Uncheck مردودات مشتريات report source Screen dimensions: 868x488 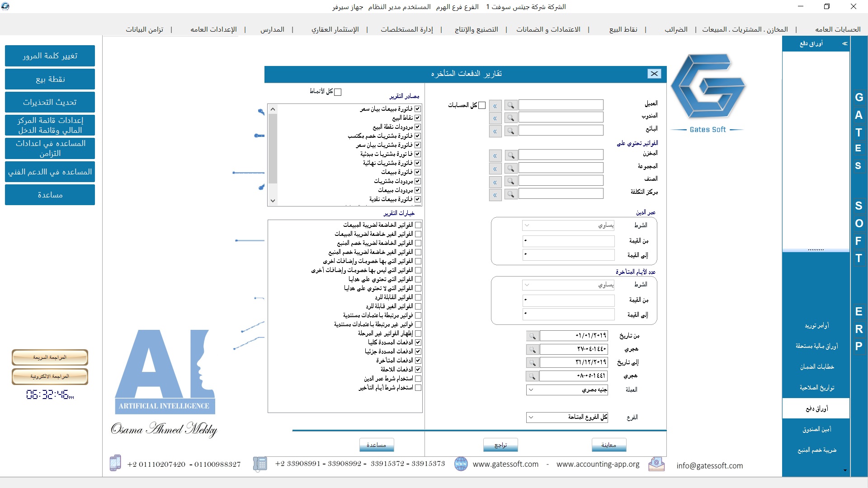click(418, 181)
